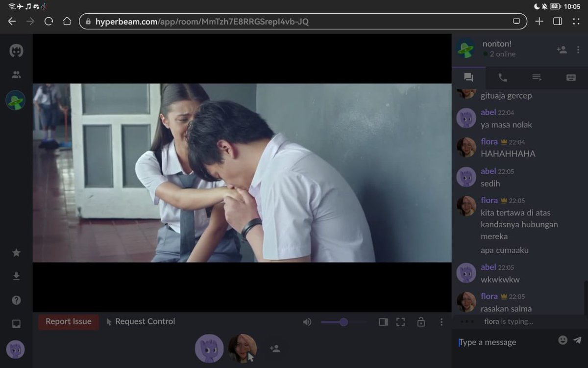Image resolution: width=588 pixels, height=368 pixels.
Task: Go forward with the browser forward arrow
Action: pos(30,22)
